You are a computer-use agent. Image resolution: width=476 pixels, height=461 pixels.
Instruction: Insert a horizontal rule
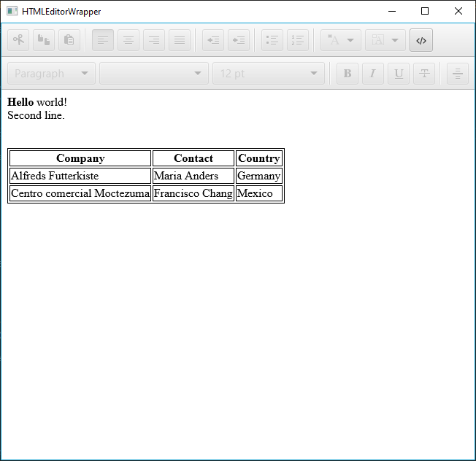coord(458,74)
